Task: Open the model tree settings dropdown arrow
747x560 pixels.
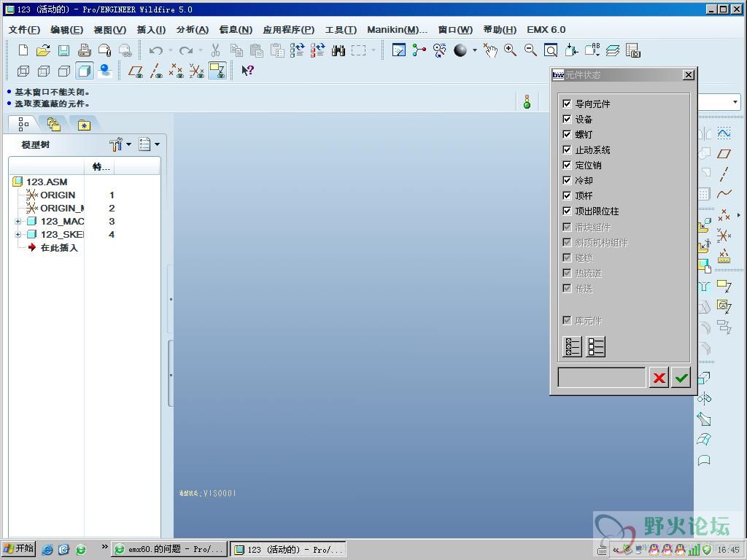Action: coord(128,144)
